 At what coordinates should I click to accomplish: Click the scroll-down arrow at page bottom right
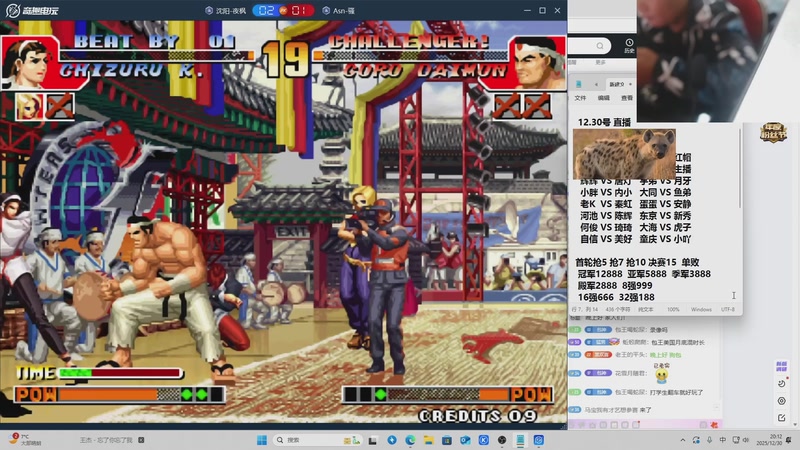(x=795, y=424)
